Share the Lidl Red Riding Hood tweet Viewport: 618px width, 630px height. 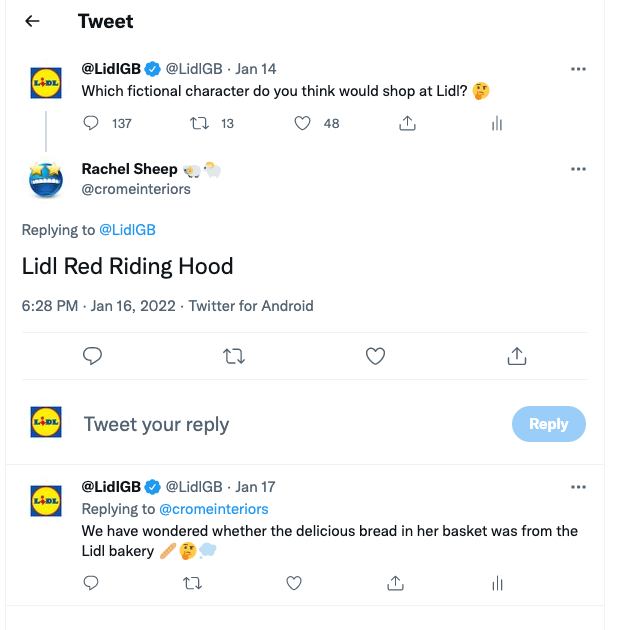pos(517,356)
